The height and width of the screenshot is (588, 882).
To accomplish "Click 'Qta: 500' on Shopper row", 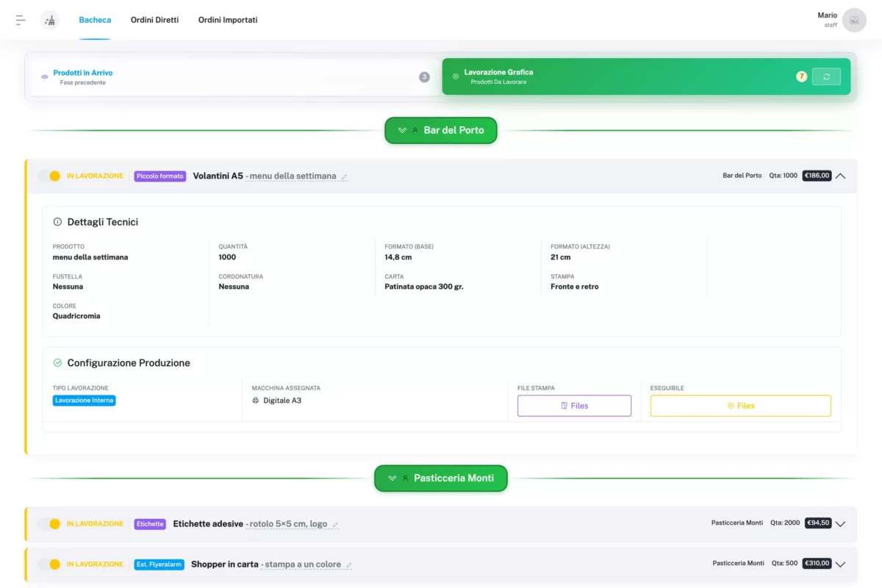I will click(x=785, y=563).
